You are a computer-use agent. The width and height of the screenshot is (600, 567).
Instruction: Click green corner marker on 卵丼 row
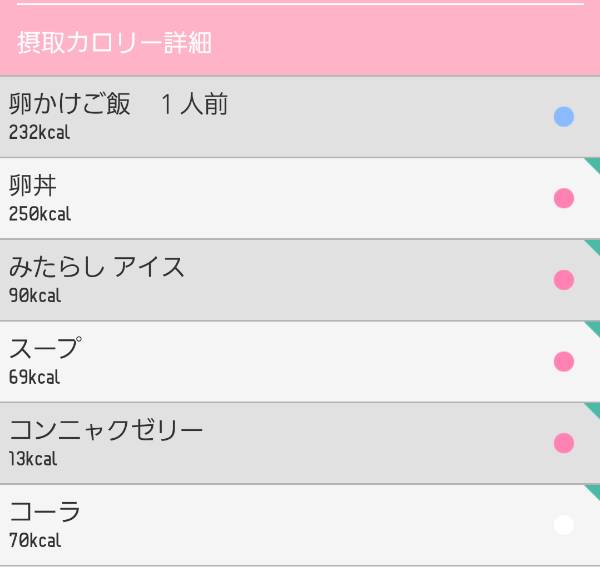pos(594,164)
